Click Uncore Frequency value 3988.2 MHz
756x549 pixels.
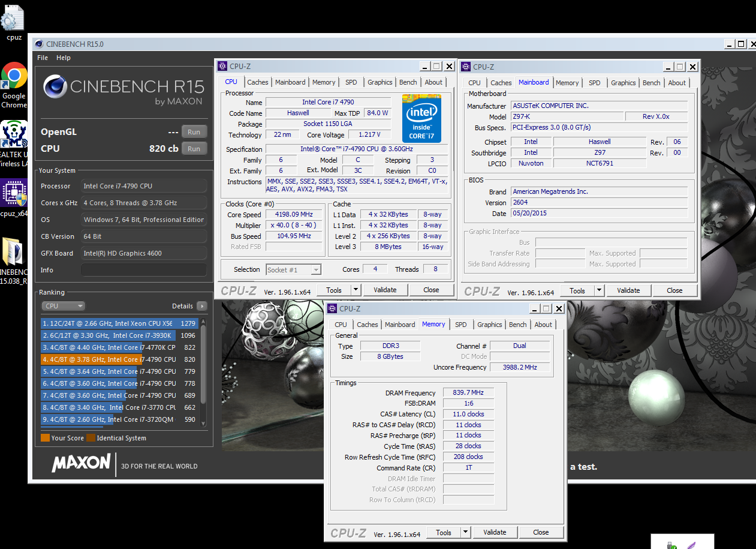point(520,367)
